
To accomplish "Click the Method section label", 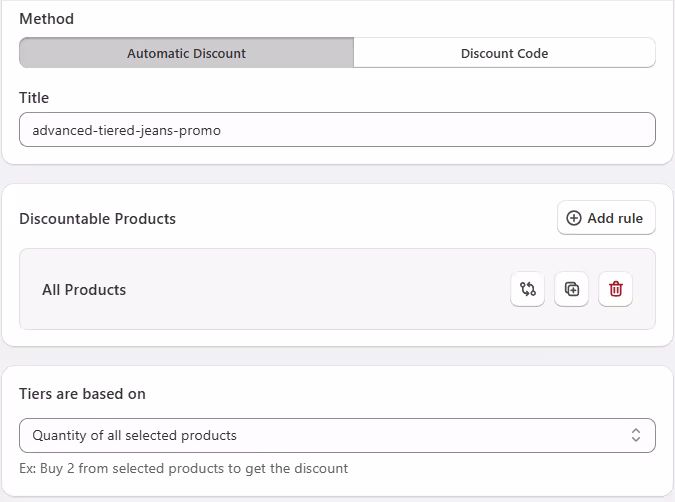I will tap(46, 19).
